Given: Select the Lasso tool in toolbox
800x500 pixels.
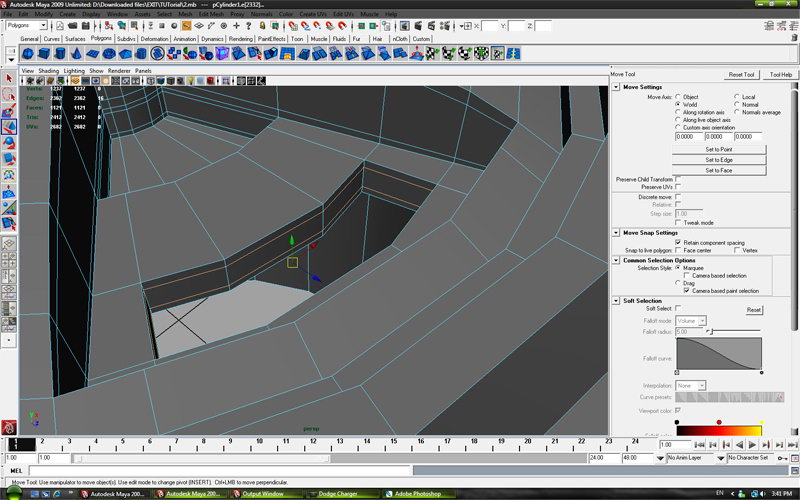Looking at the screenshot, I should point(8,94).
